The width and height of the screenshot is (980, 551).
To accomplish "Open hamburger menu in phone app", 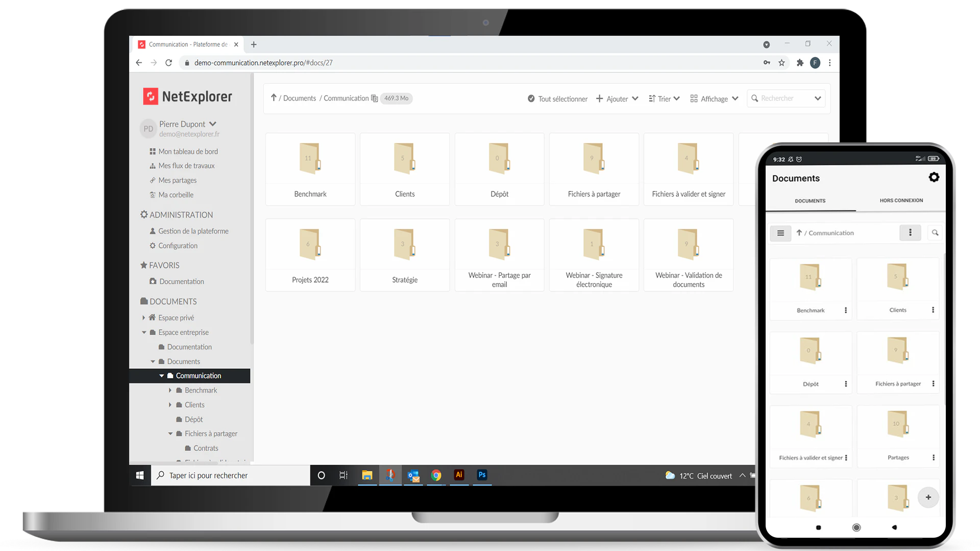I will pyautogui.click(x=780, y=233).
